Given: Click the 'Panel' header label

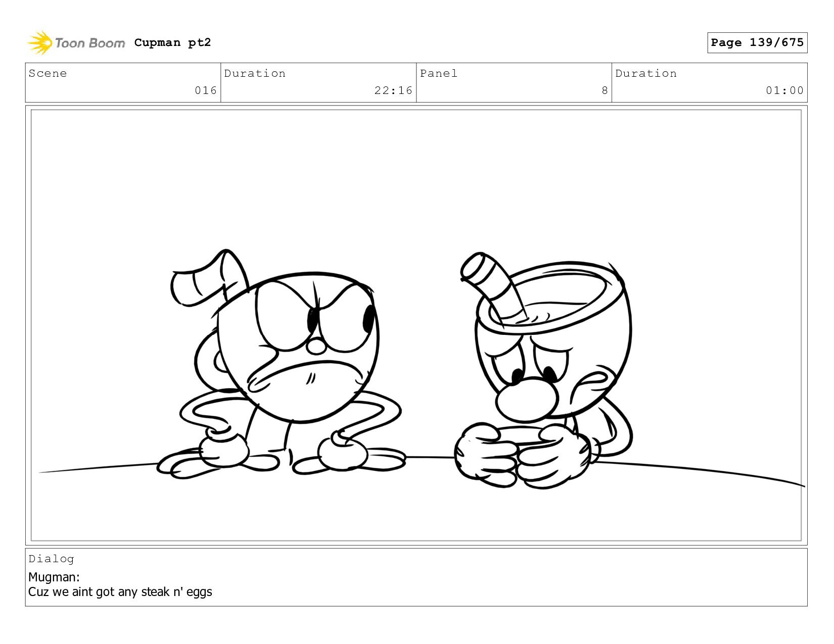Looking at the screenshot, I should pyautogui.click(x=439, y=73).
